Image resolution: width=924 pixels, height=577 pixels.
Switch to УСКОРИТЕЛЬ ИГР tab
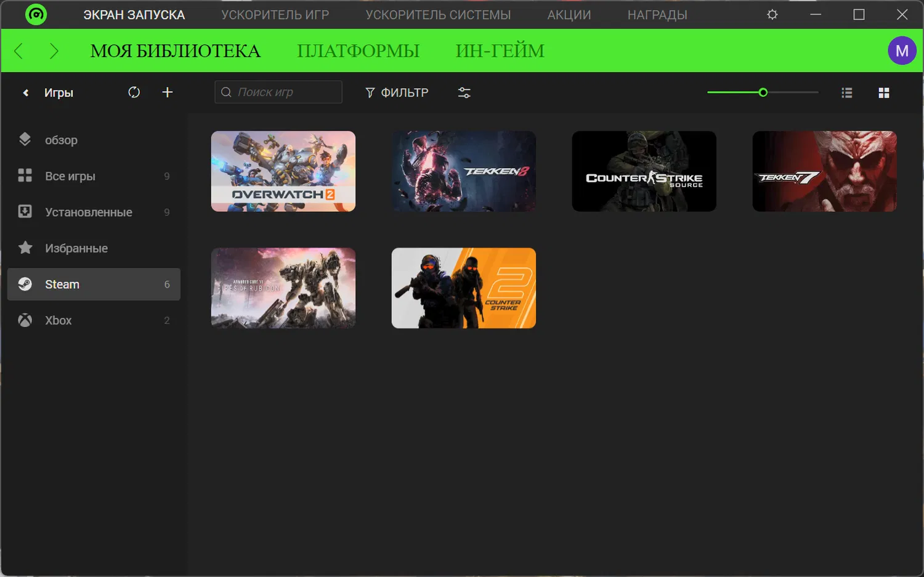275,15
